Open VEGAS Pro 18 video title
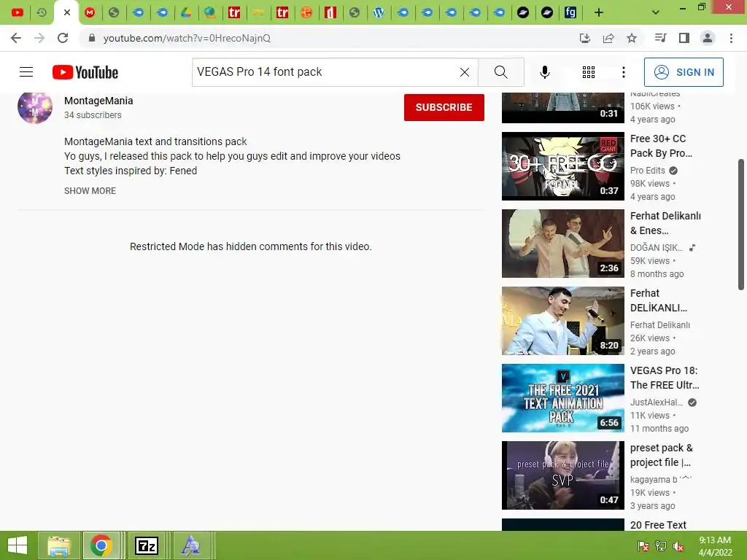747x560 pixels. [x=665, y=378]
